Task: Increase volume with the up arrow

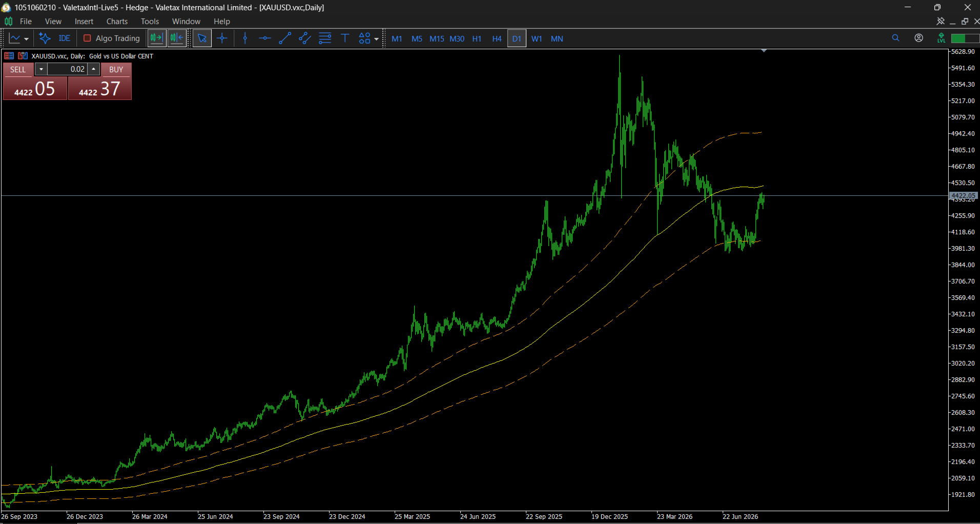Action: [x=93, y=69]
